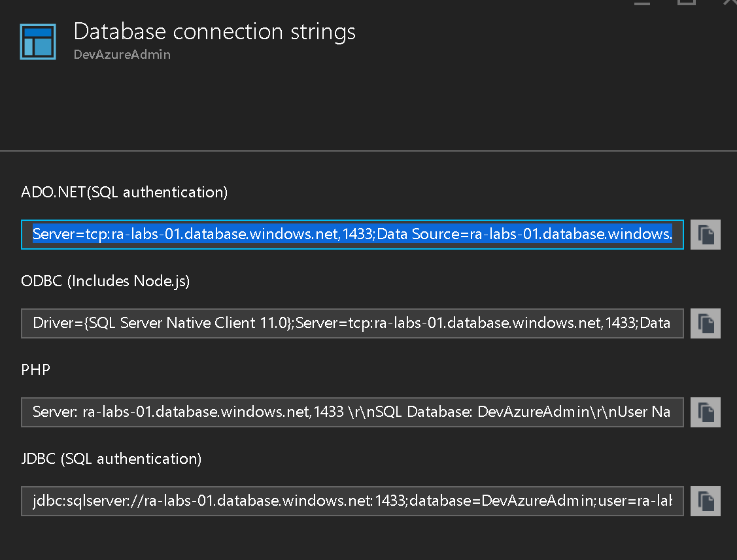Click the highlighted Server=tcp text
Viewport: 737px width, 560px height.
click(72, 235)
